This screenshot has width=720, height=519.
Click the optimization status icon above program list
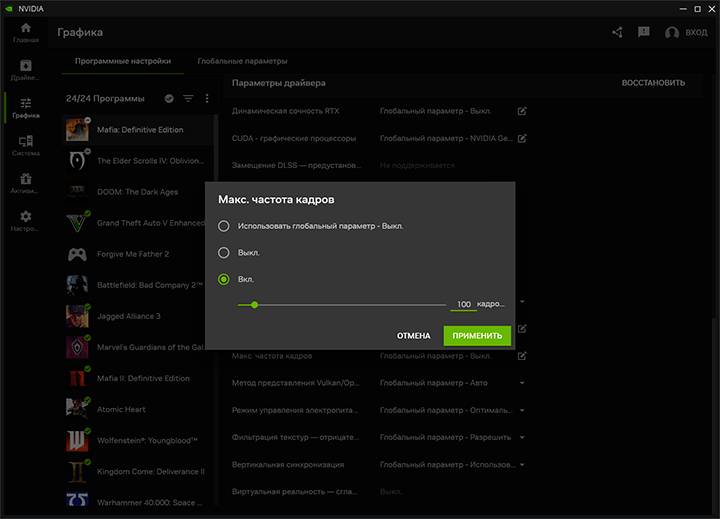169,98
